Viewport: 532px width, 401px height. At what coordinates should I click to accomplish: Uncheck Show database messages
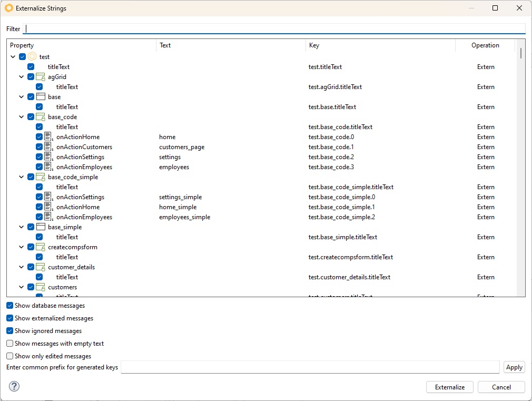tap(10, 306)
